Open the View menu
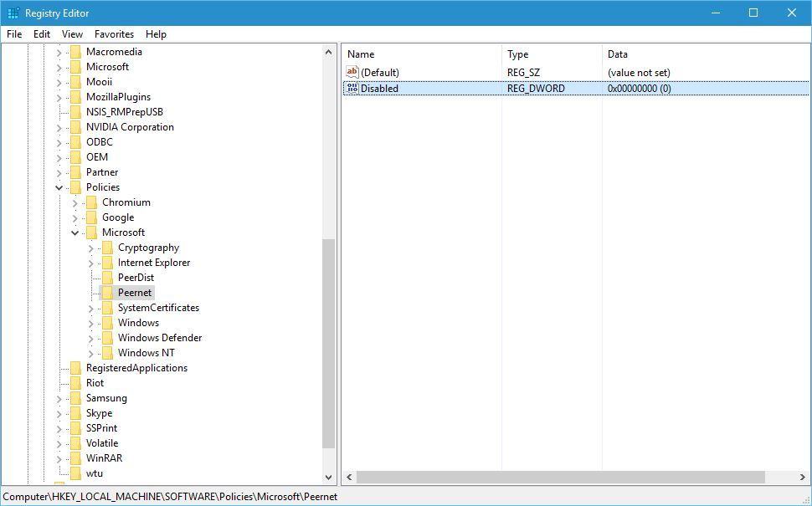 pos(72,34)
